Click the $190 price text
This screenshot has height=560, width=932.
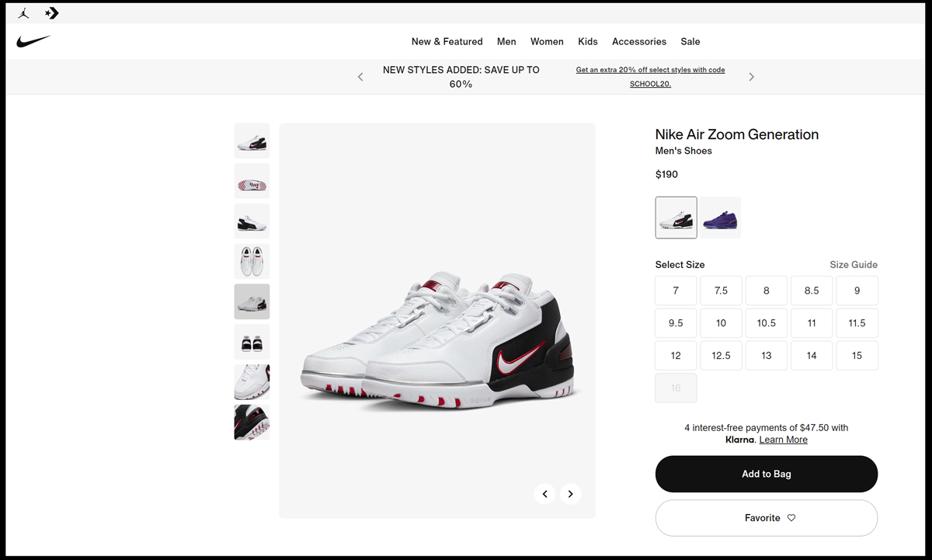[666, 175]
